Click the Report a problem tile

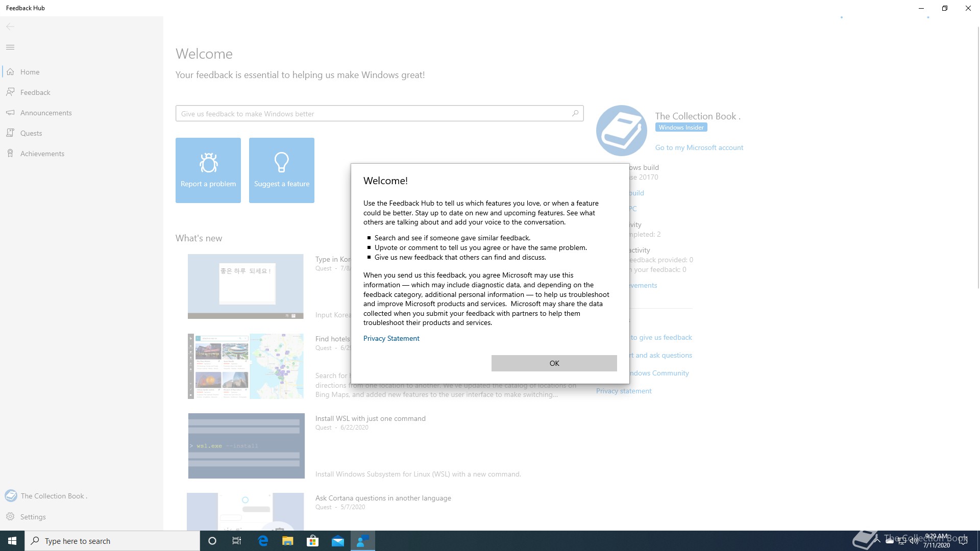208,170
